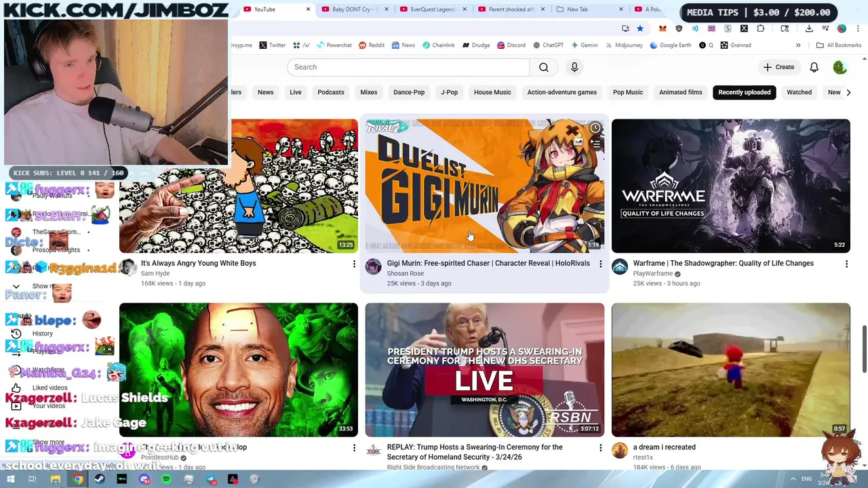The height and width of the screenshot is (488, 868).
Task: Open the Twitter bookmark
Action: [273, 45]
